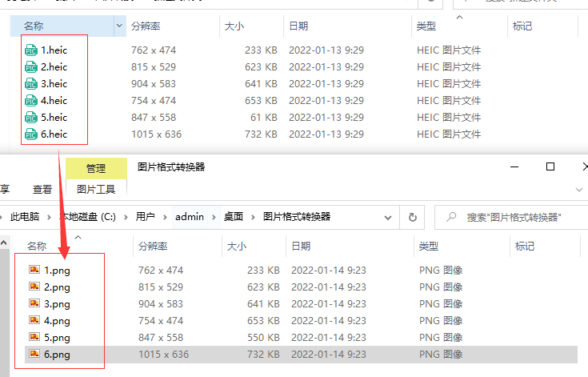Select the 1.heic file icon
588x377 pixels.
31,50
